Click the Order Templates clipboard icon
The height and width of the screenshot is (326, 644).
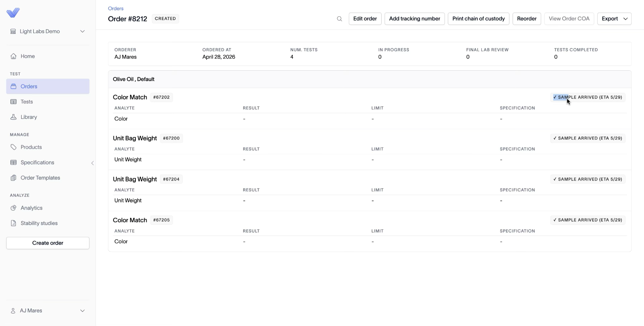13,178
